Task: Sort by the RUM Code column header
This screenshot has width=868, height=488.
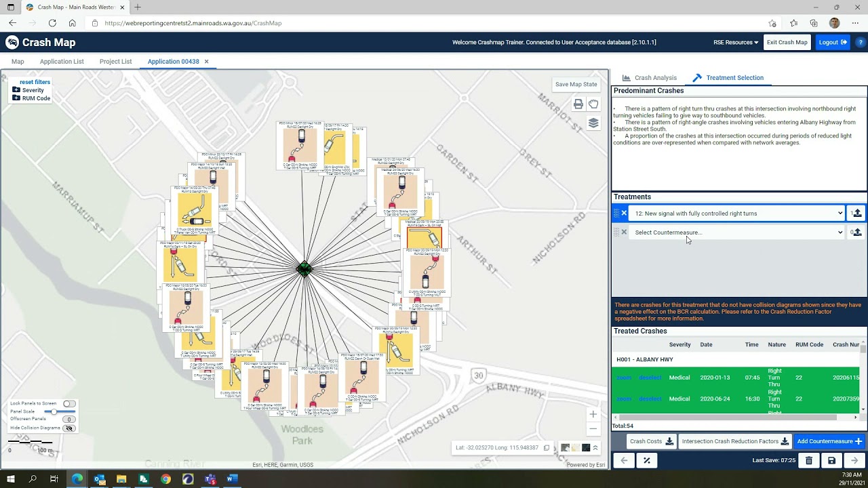Action: [810, 344]
